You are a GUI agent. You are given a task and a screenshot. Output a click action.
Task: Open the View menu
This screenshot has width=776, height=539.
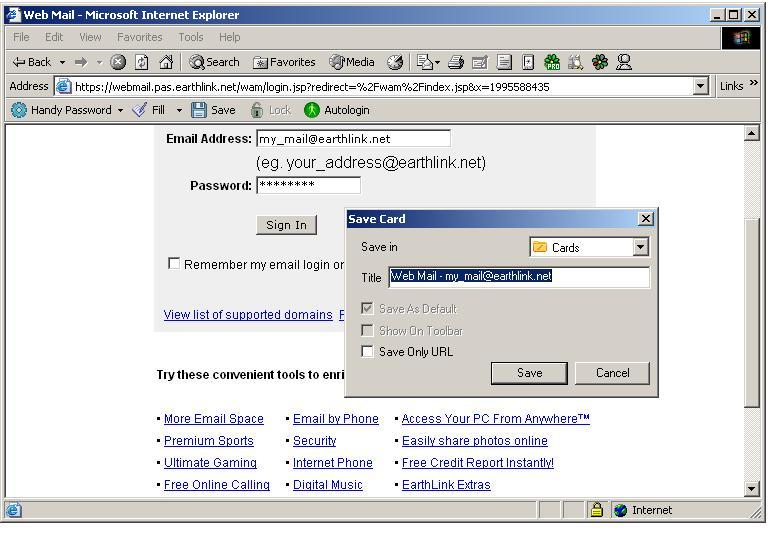90,37
